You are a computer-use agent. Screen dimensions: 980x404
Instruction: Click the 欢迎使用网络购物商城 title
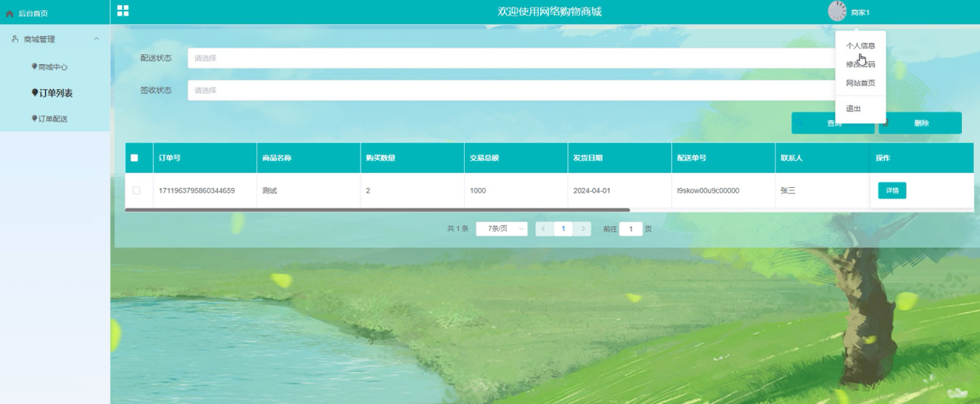(550, 11)
